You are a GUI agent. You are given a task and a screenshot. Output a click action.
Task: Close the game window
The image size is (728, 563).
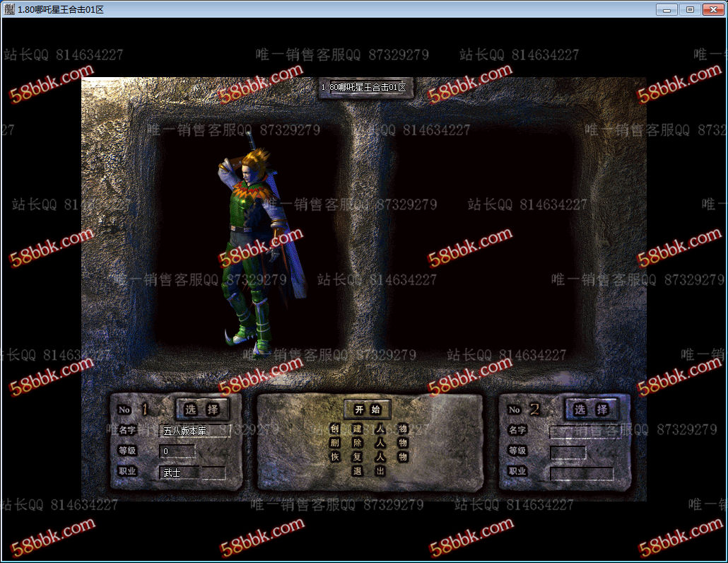714,9
